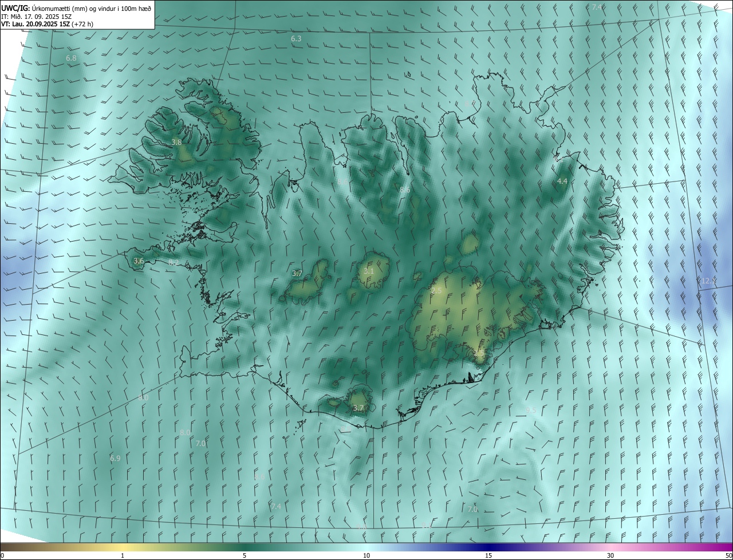The width and height of the screenshot is (733, 560).
Task: Click the "VT: Lau. 20.09.2025 15Z (+72 h)" line
Action: (x=48, y=24)
